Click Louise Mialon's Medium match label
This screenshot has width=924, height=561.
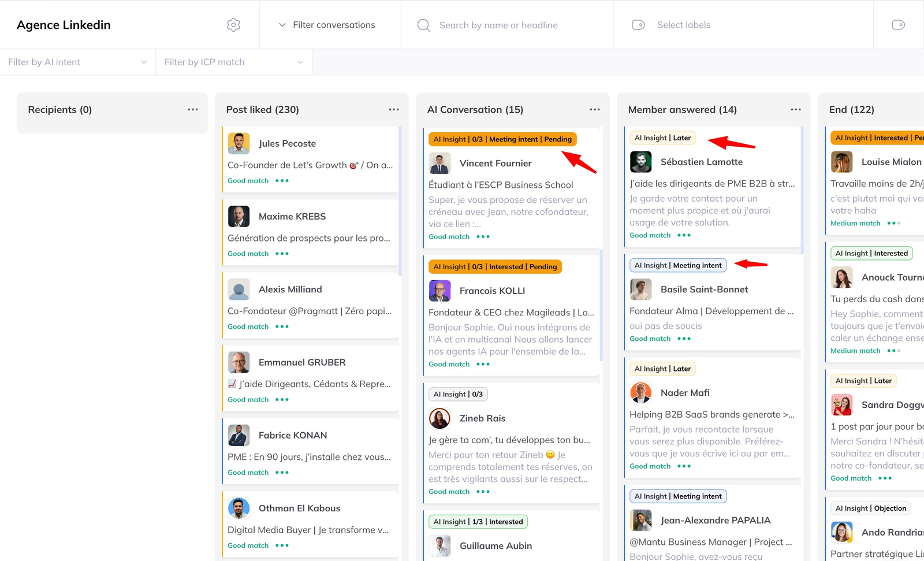tap(855, 223)
